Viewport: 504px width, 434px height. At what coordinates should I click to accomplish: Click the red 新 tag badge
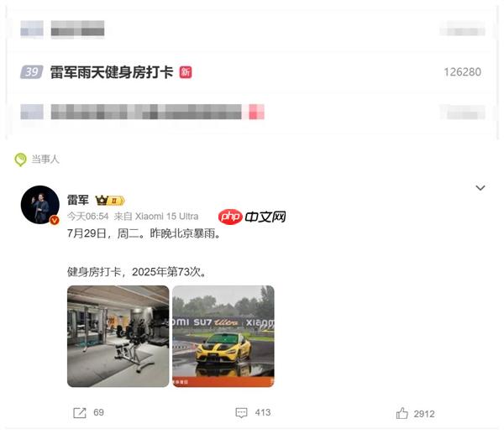tap(186, 72)
